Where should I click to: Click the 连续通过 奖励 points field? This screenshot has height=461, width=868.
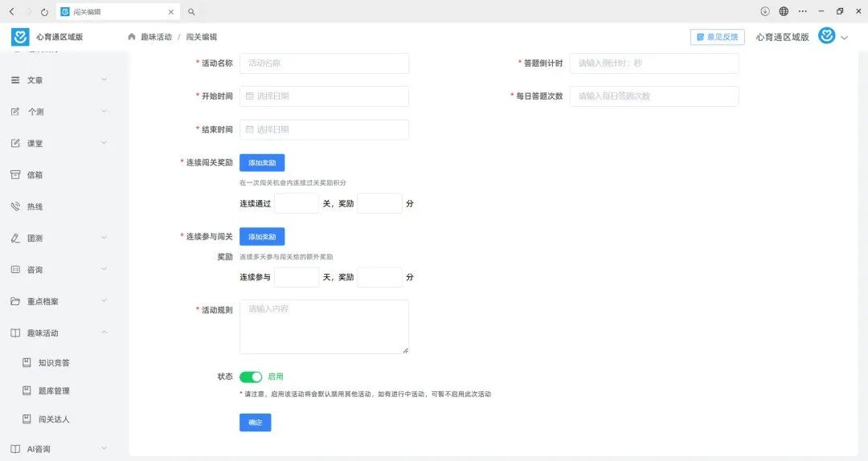pos(379,204)
